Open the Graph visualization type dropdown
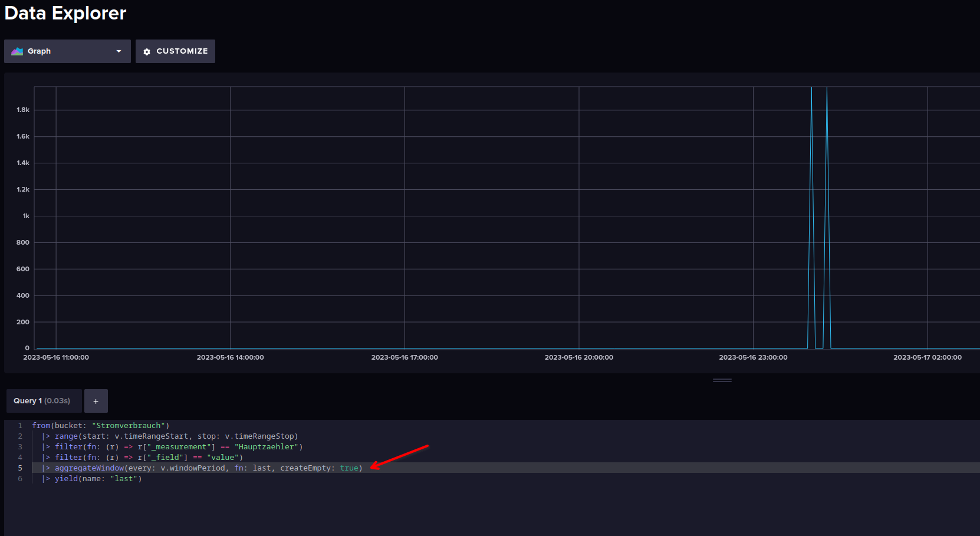 [x=67, y=51]
